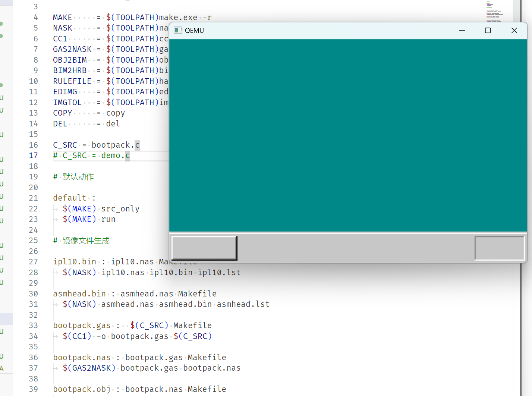Click the '# 镜像文件生成' comment
This screenshot has width=532, height=396.
tap(81, 241)
